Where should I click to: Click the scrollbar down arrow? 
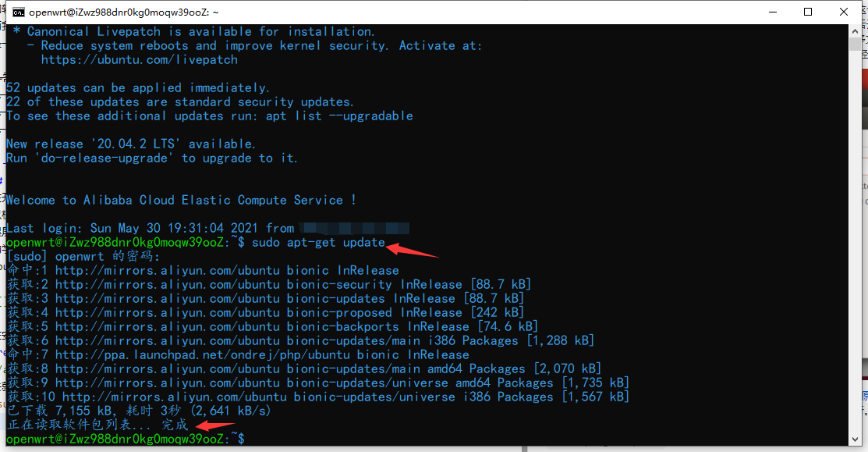click(855, 440)
